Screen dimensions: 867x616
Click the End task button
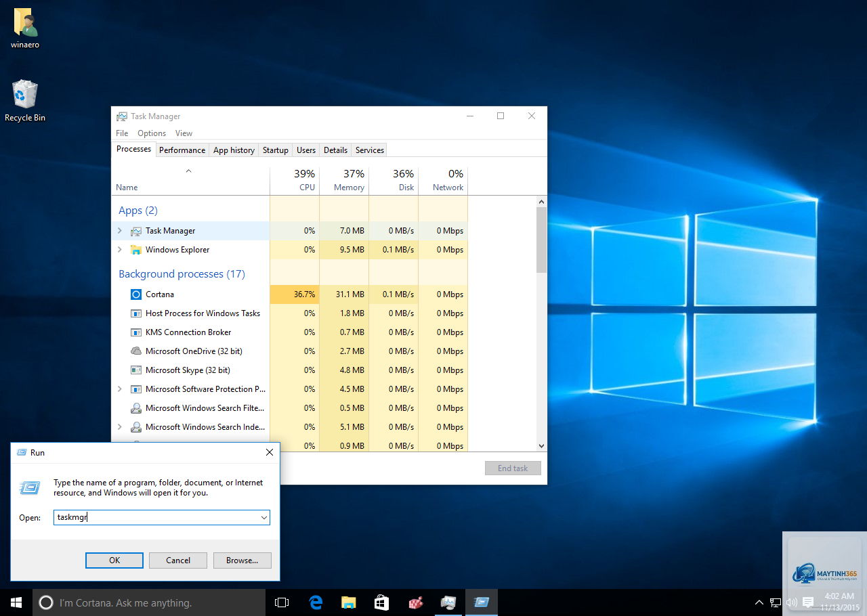513,468
